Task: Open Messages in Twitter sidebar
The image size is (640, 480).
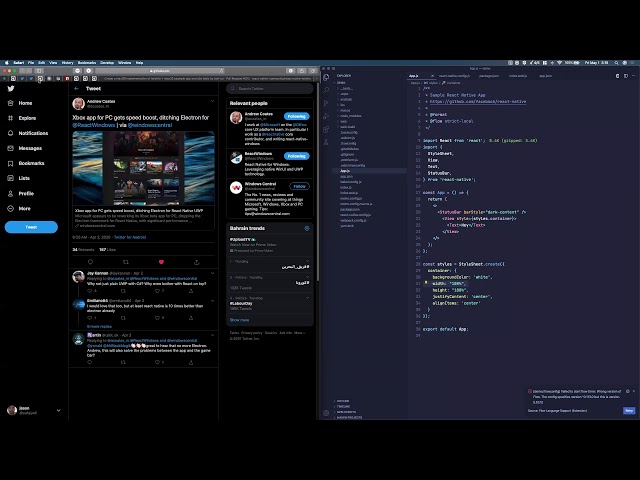Action: tap(24, 148)
